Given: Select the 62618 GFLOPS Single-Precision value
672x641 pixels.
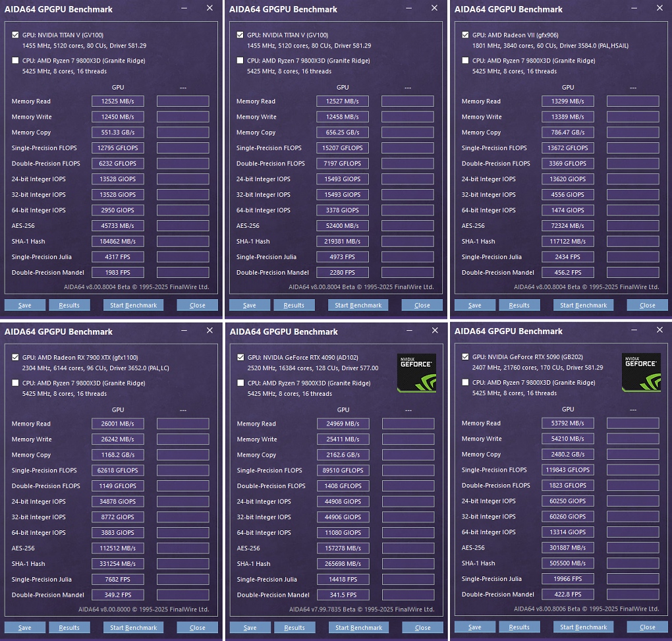Looking at the screenshot, I should 118,470.
